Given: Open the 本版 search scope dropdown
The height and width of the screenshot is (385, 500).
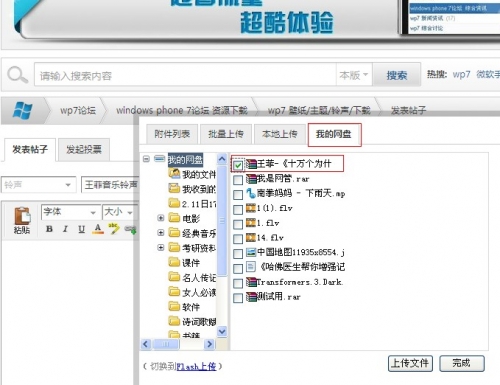Looking at the screenshot, I should 354,75.
